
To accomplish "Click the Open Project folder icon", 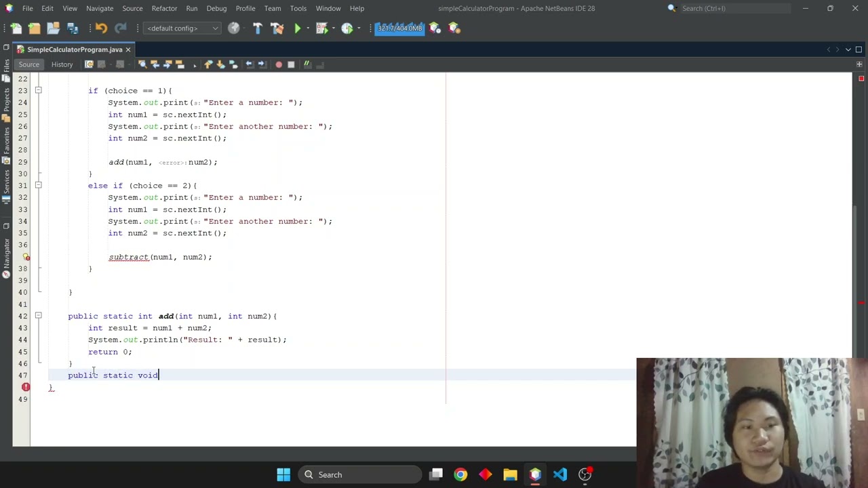I will coord(53,28).
